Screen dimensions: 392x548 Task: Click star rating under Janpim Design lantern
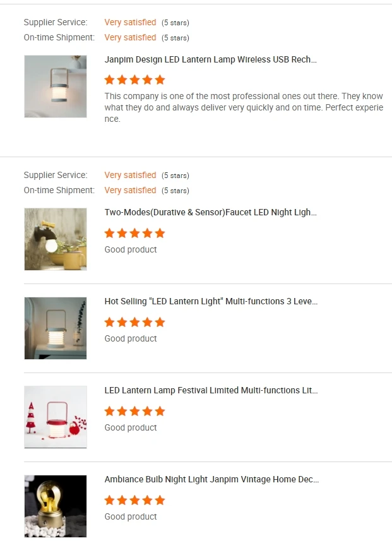134,80
